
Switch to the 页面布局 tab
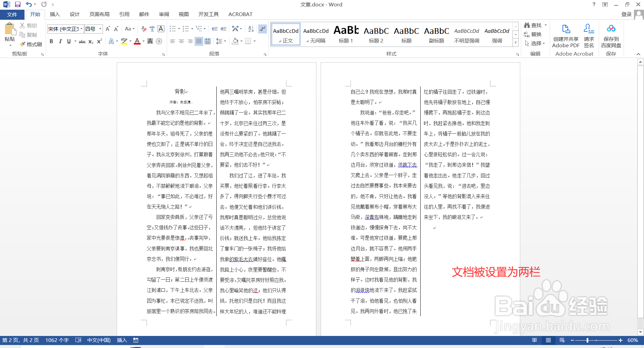pos(99,14)
